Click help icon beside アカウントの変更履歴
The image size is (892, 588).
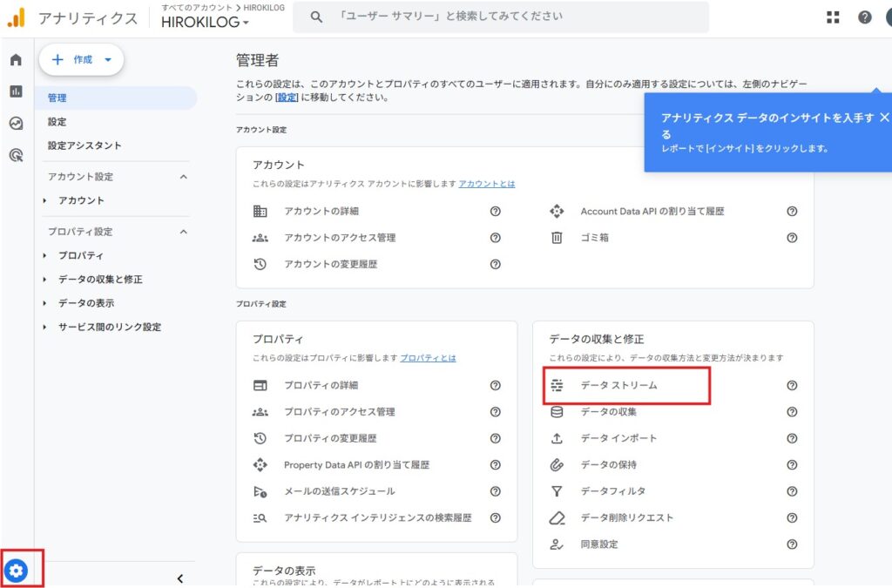(496, 264)
